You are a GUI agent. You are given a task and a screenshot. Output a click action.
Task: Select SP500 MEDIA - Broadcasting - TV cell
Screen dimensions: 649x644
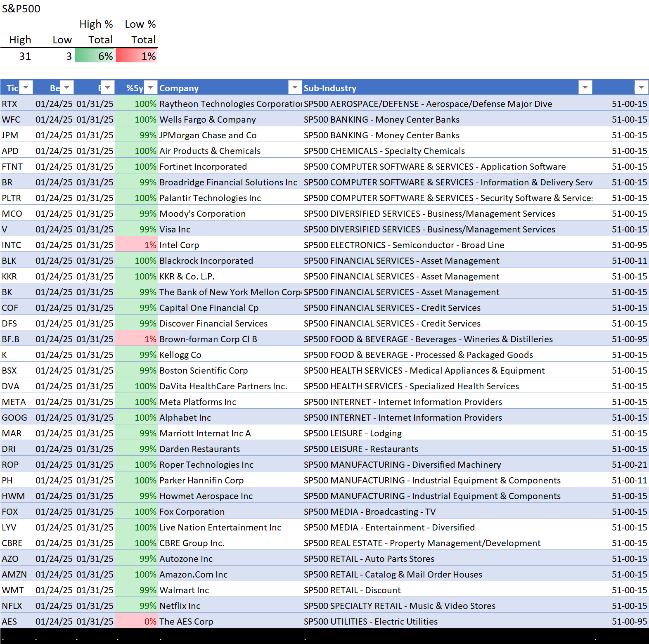pos(448,511)
